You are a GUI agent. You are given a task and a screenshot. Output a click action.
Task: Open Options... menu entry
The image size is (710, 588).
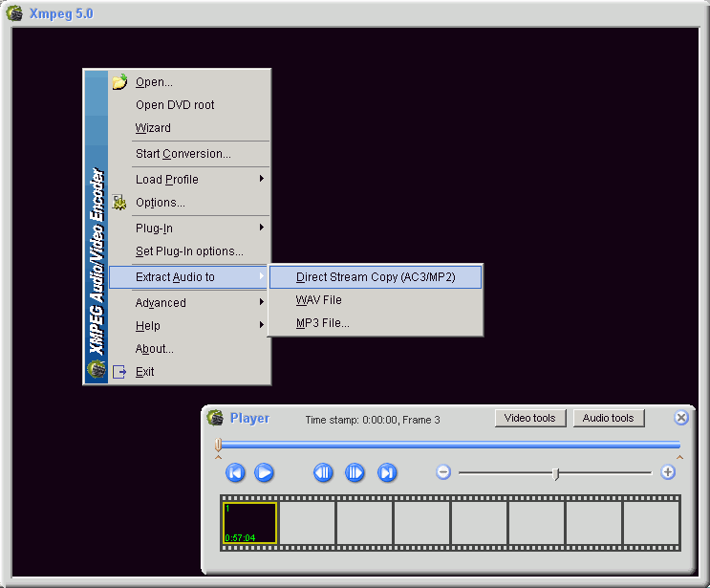pyautogui.click(x=190, y=203)
